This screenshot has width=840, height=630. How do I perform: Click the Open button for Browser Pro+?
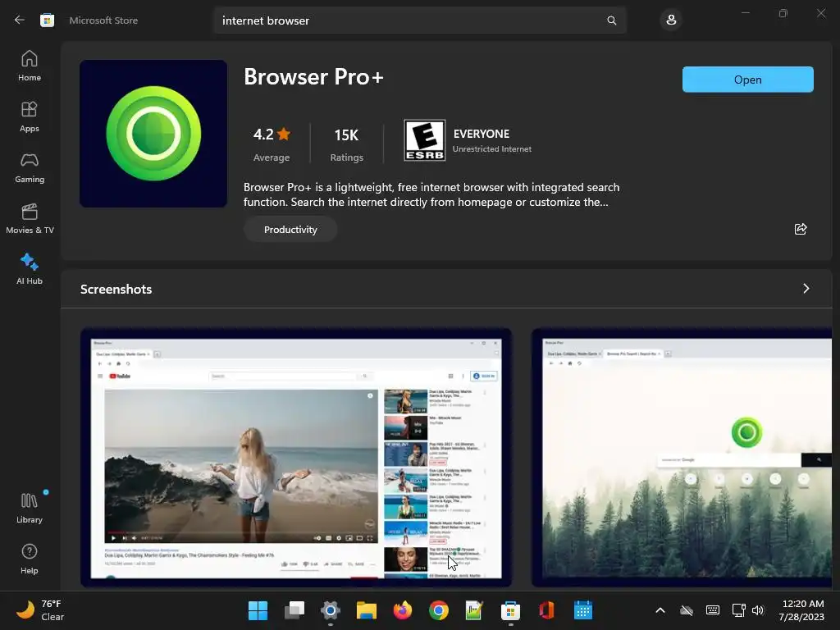click(747, 80)
